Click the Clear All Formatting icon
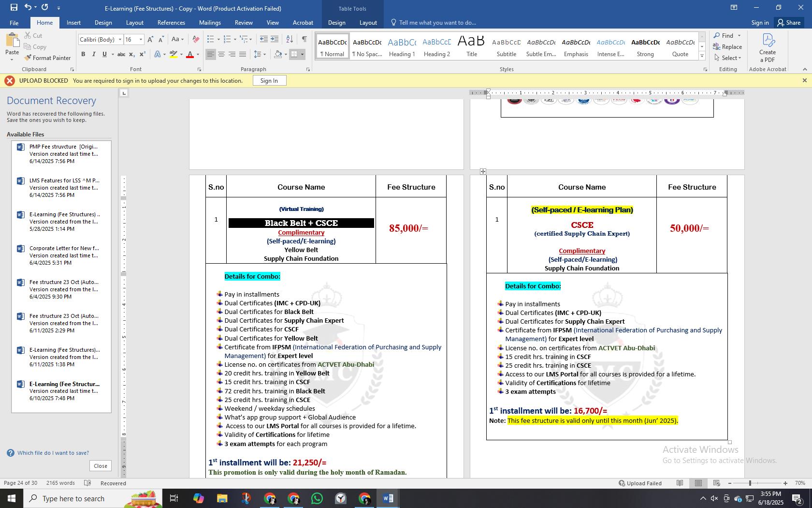 click(x=196, y=40)
